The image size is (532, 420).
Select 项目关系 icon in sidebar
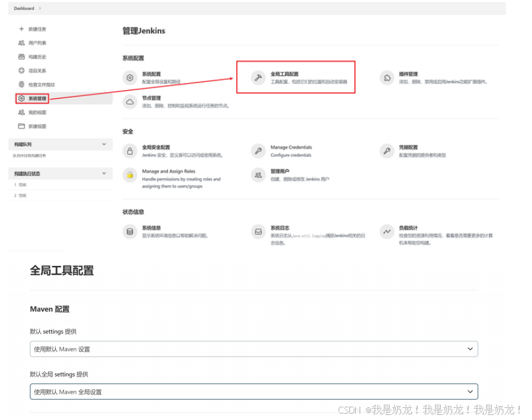click(x=21, y=70)
